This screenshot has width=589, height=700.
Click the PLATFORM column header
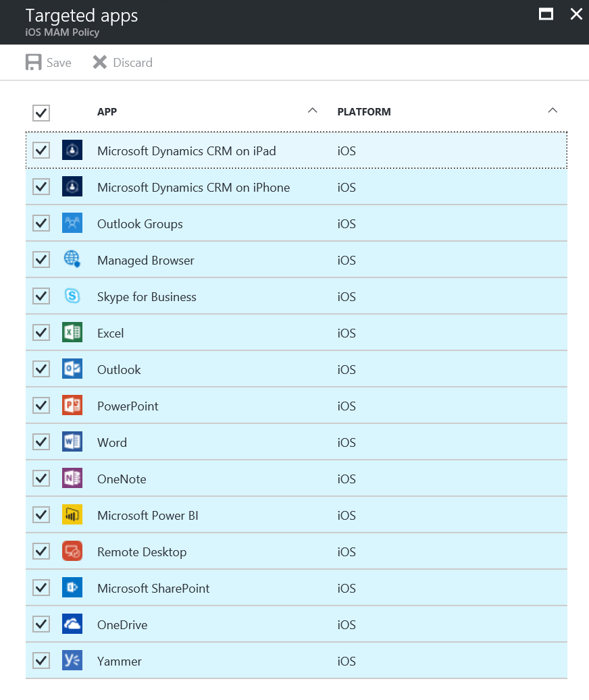tap(364, 112)
